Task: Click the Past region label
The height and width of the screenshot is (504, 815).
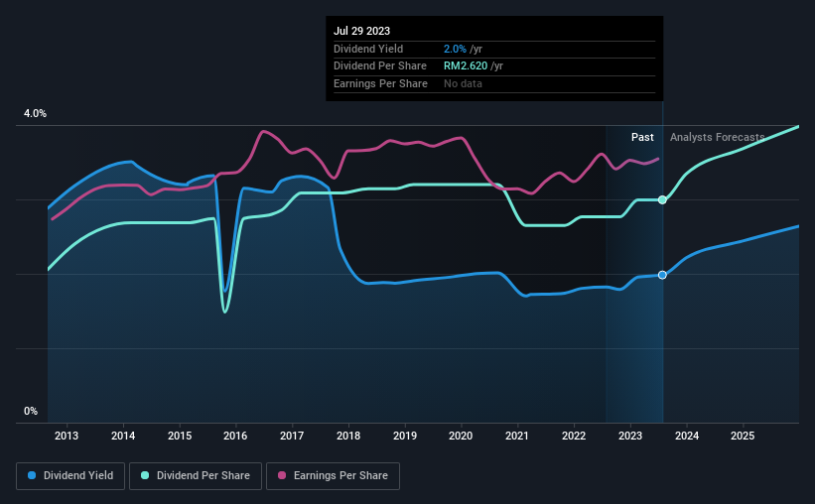Action: 642,137
